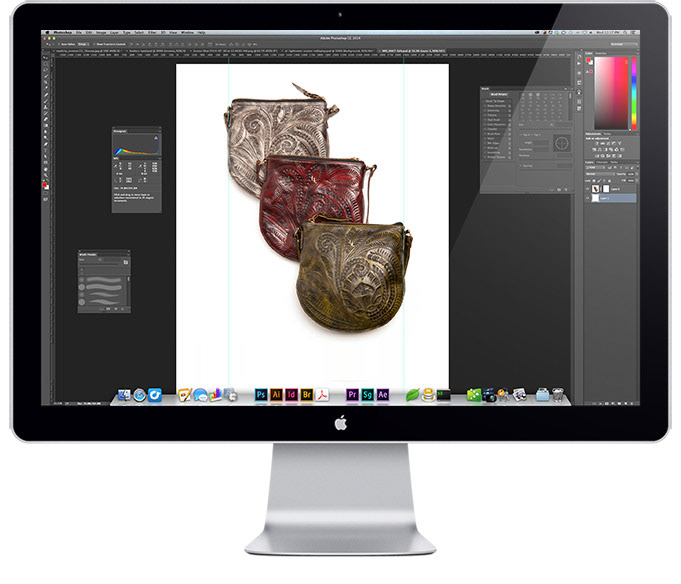Select the Move tool in the toolbar
Image resolution: width=681 pixels, height=584 pixels.
pos(45,58)
